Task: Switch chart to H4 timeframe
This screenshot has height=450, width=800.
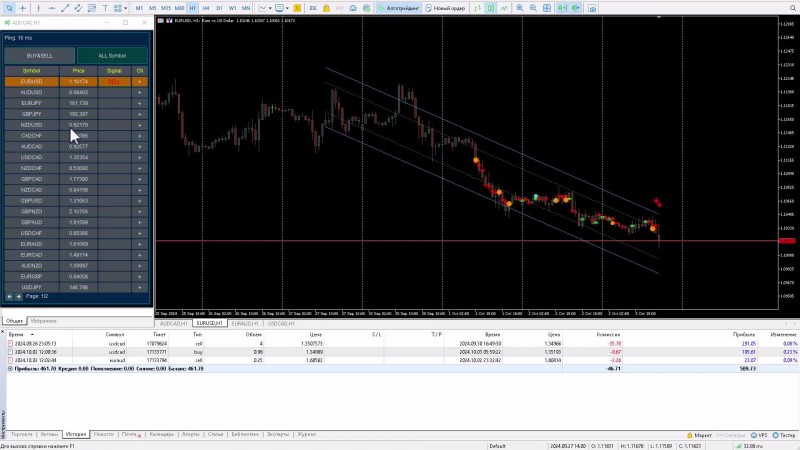Action: tap(206, 8)
